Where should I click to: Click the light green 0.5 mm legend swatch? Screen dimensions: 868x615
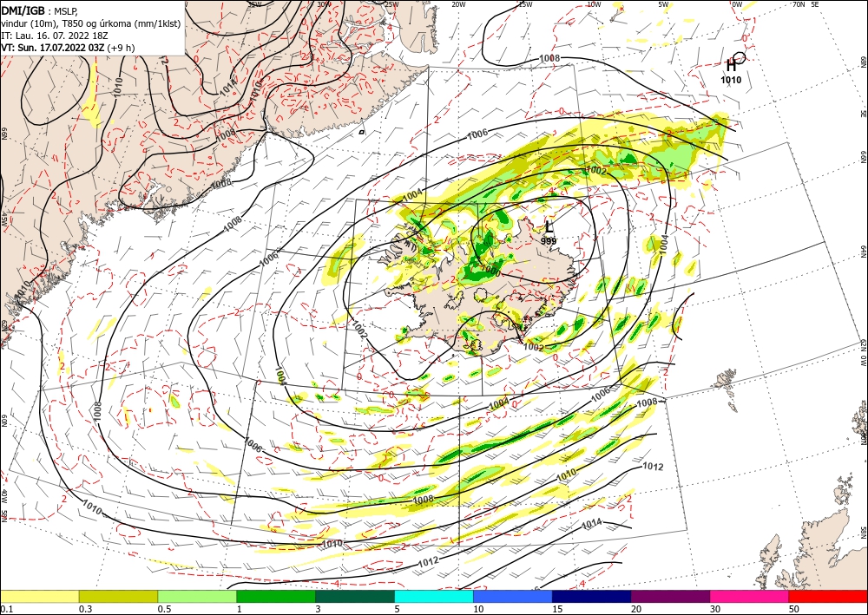pos(197,596)
